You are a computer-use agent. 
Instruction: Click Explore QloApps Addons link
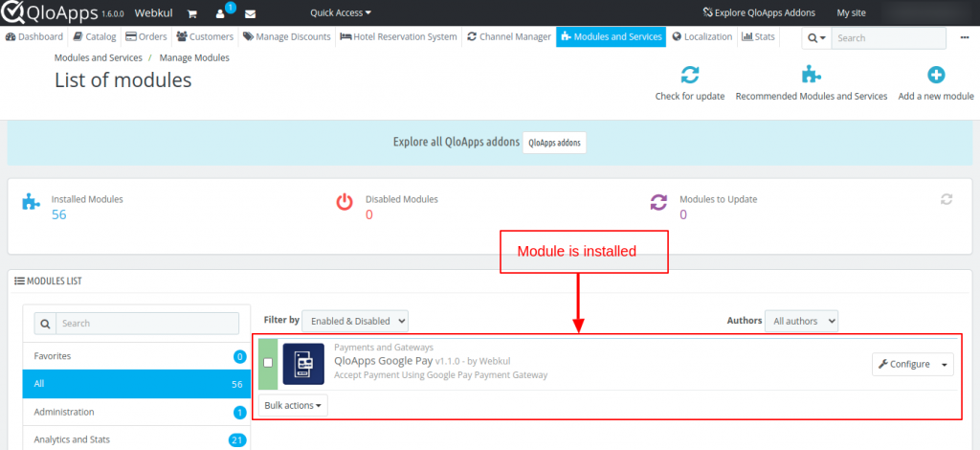click(x=759, y=12)
